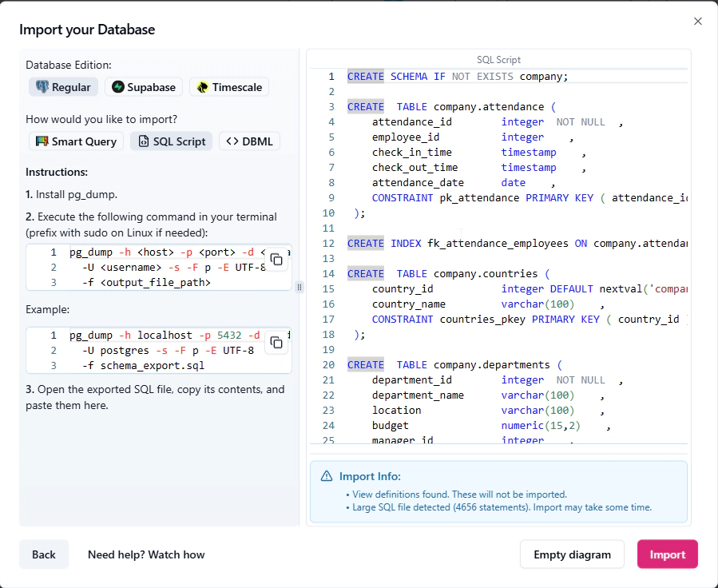Create an Empty diagram

point(572,554)
